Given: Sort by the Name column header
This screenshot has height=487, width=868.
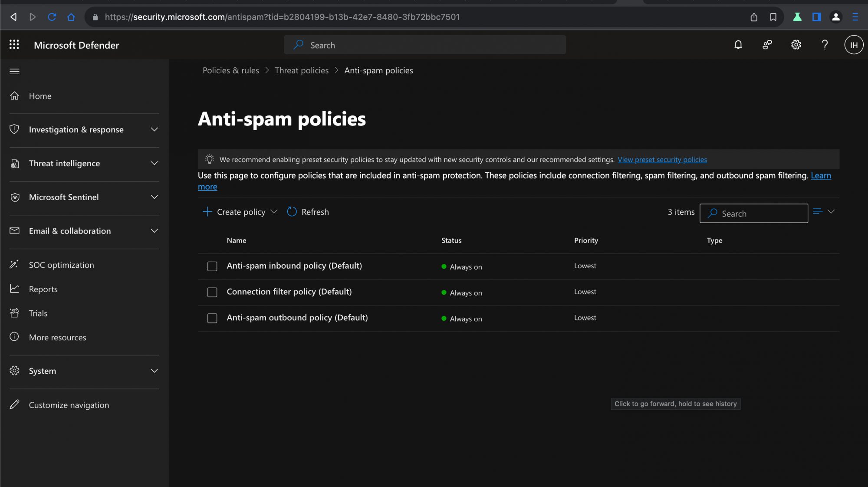Looking at the screenshot, I should 237,240.
